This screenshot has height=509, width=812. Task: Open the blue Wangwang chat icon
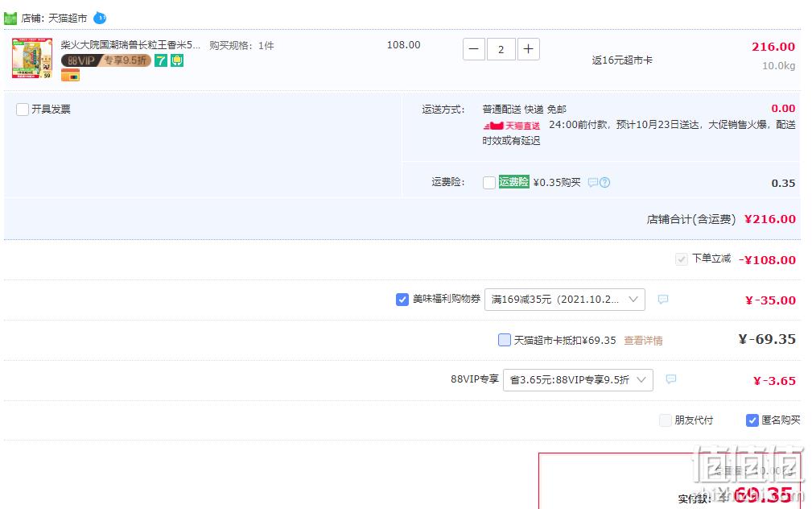click(x=100, y=19)
